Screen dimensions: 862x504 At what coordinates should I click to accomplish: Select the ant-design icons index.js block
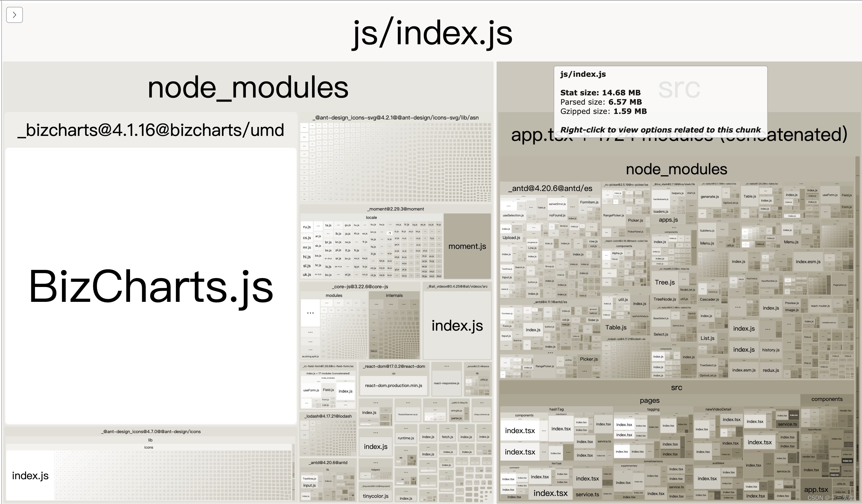pos(30,475)
